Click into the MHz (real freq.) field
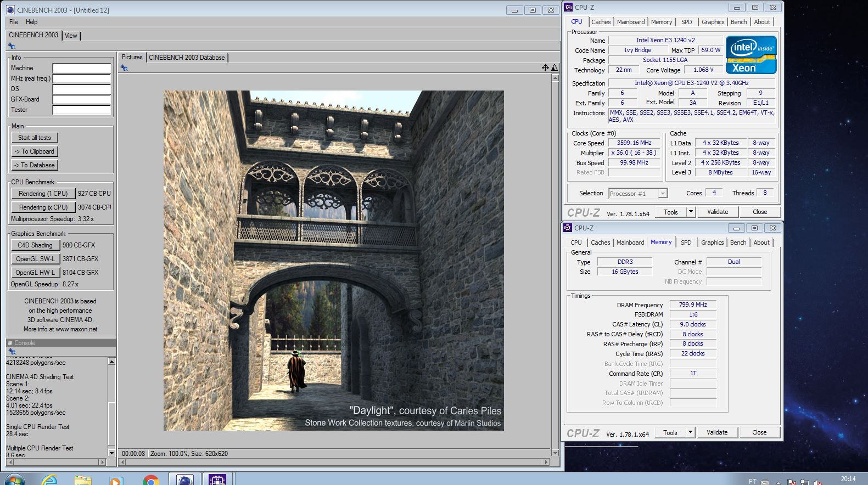Viewport: 868px width, 485px height. coord(81,78)
